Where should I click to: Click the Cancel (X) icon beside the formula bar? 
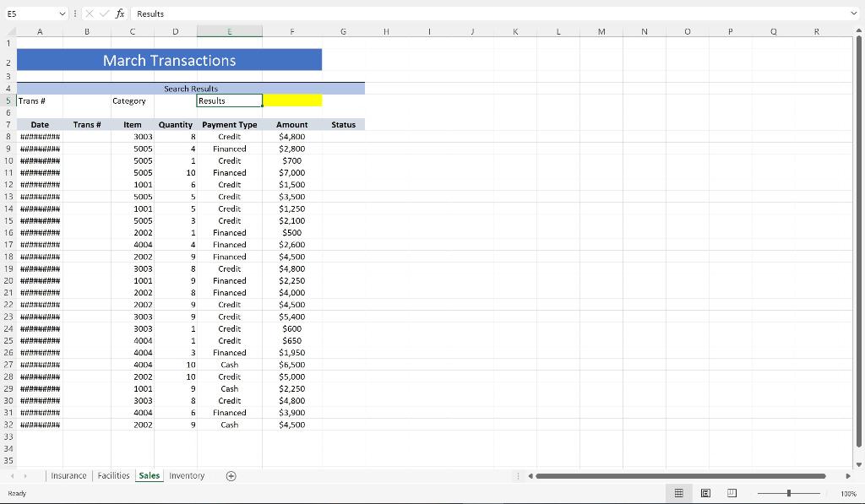(x=91, y=14)
